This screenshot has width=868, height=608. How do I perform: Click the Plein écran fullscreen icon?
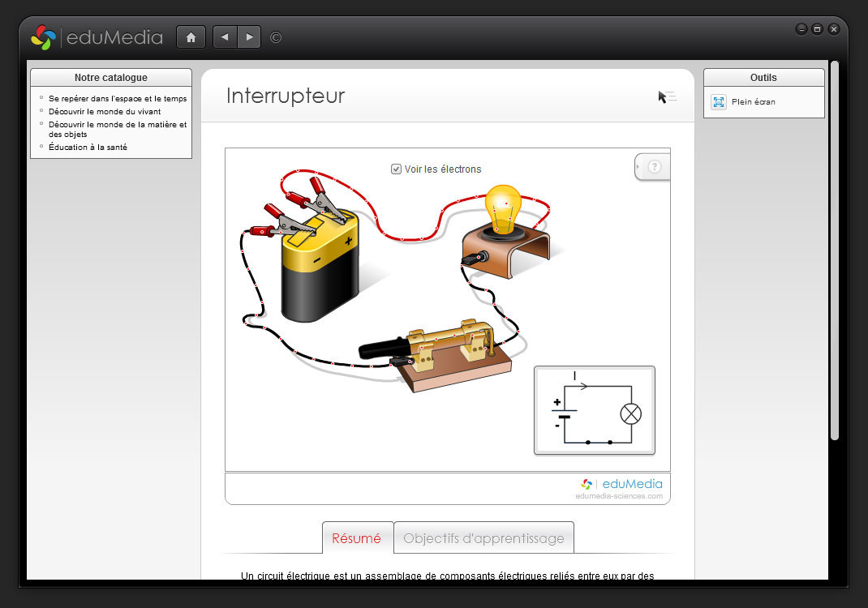[x=718, y=102]
